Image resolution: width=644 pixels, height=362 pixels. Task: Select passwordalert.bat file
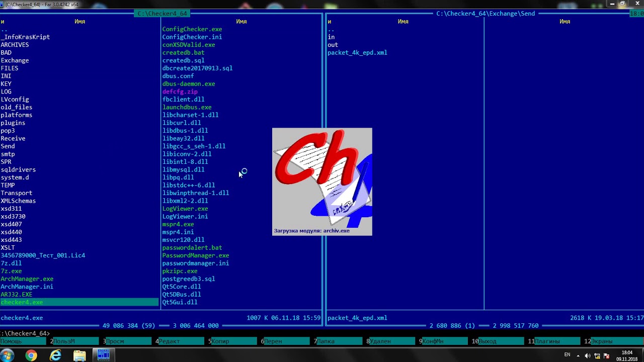(x=192, y=247)
